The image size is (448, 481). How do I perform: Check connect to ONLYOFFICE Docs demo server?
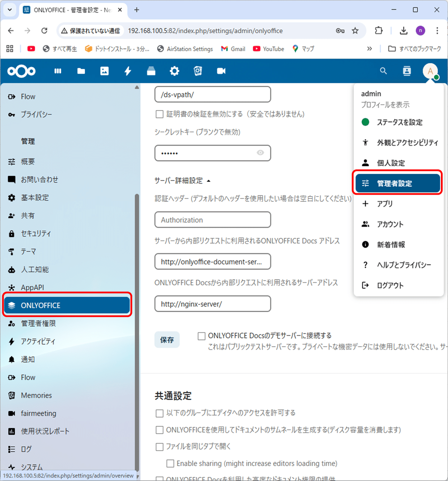click(x=201, y=336)
